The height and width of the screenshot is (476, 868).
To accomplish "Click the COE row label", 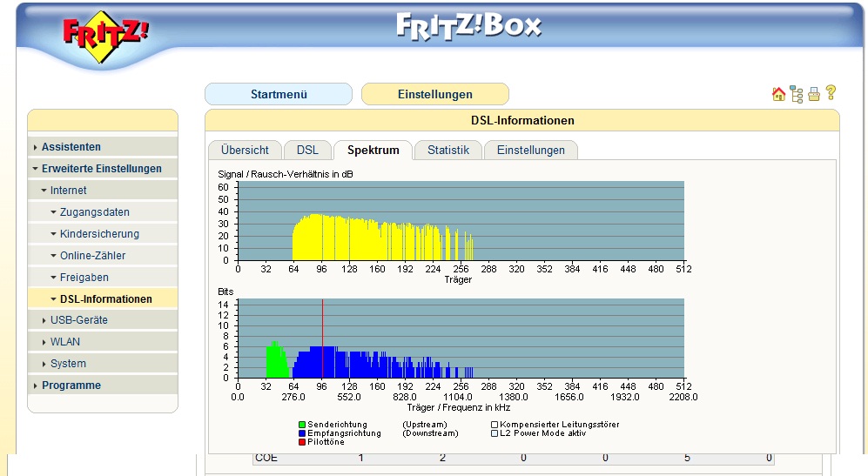I will (x=266, y=458).
